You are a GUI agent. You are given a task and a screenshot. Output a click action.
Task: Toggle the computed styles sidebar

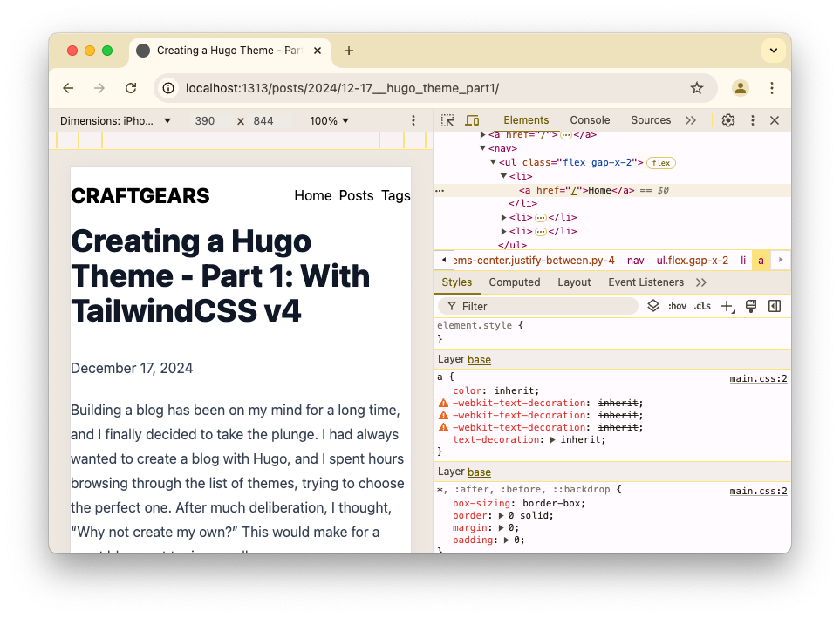tap(775, 306)
